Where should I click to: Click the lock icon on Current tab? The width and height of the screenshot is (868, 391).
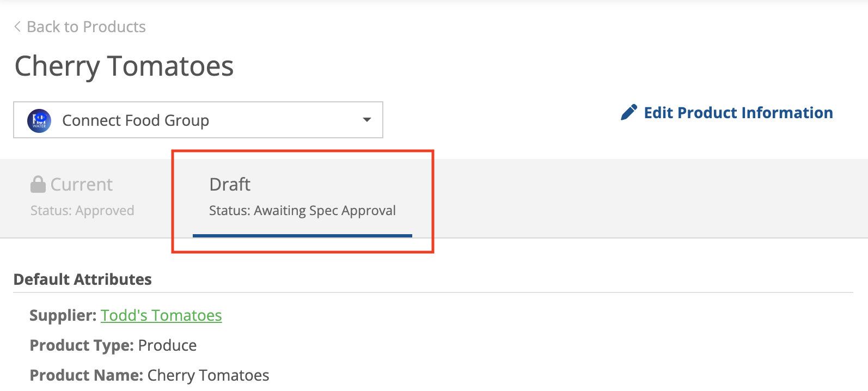coord(38,185)
